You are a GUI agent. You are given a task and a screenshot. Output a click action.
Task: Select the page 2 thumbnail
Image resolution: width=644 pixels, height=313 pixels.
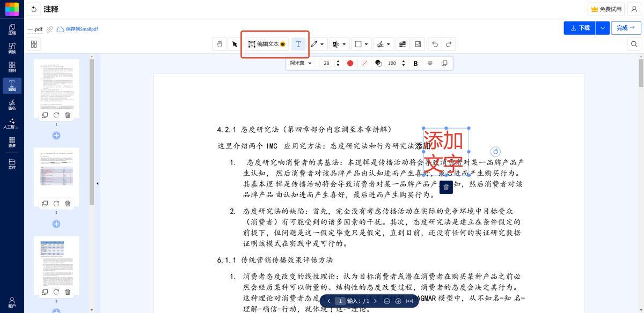pyautogui.click(x=56, y=173)
